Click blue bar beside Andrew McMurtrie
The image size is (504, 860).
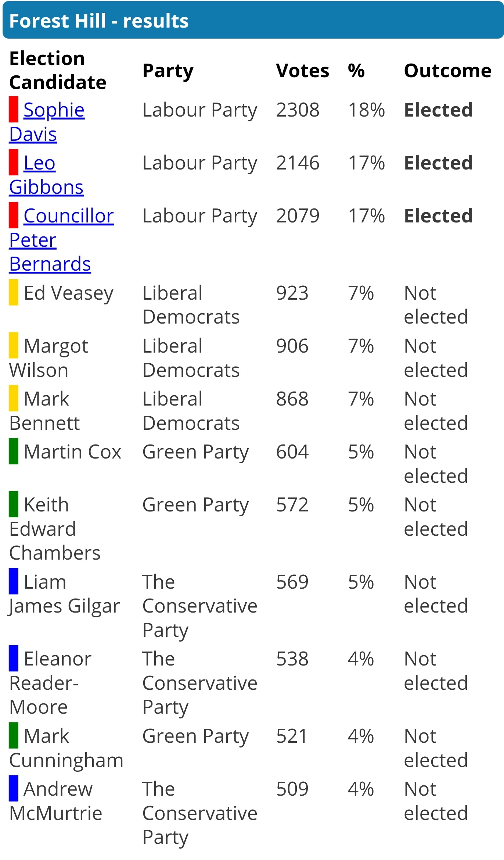[14, 788]
